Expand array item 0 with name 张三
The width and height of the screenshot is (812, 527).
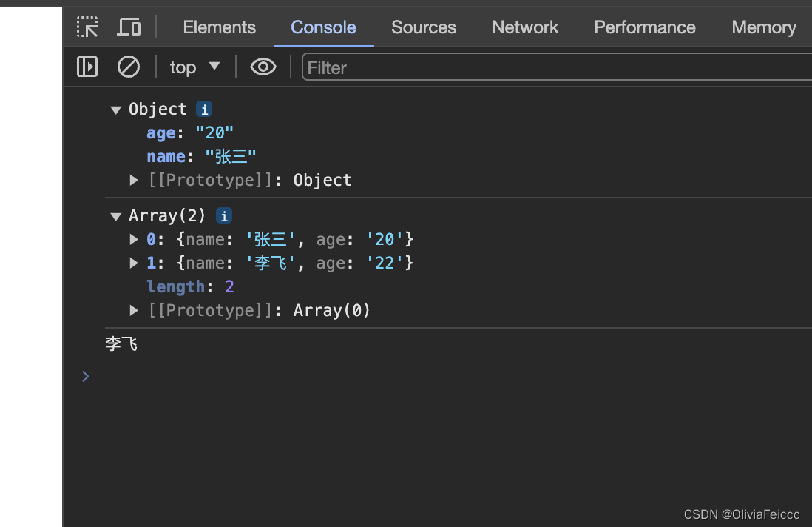click(x=134, y=239)
